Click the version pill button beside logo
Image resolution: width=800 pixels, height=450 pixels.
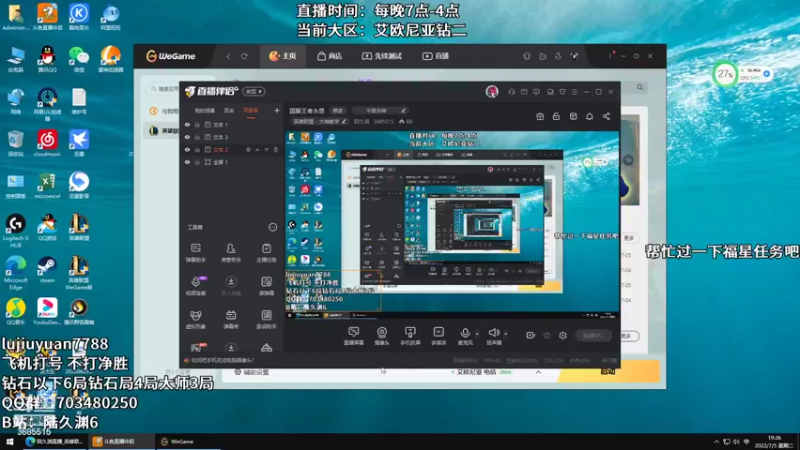[254, 91]
